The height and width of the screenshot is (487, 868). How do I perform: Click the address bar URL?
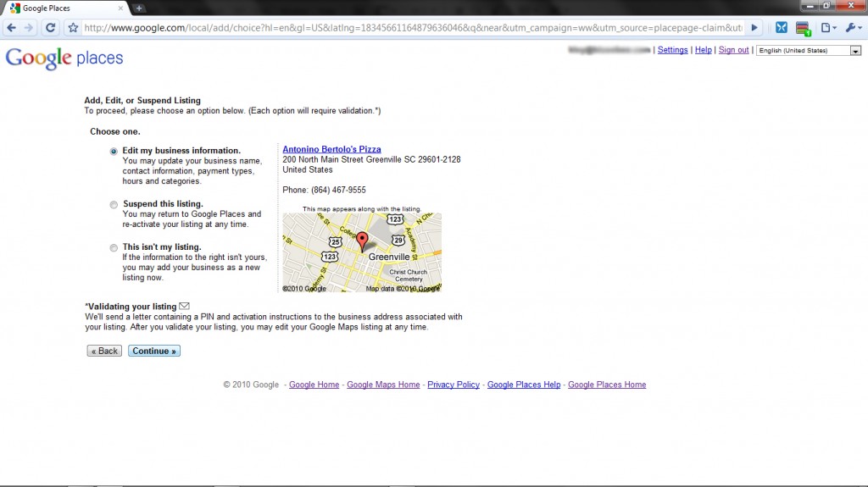(413, 28)
